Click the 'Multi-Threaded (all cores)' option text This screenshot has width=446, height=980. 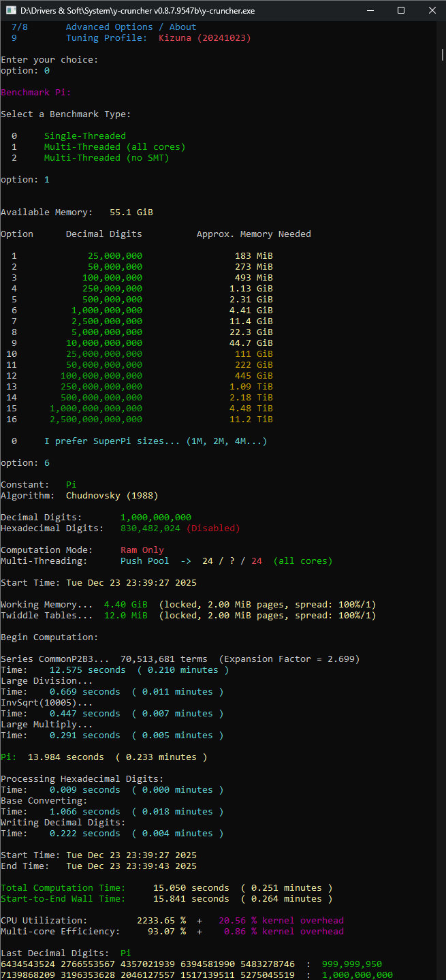click(x=114, y=147)
